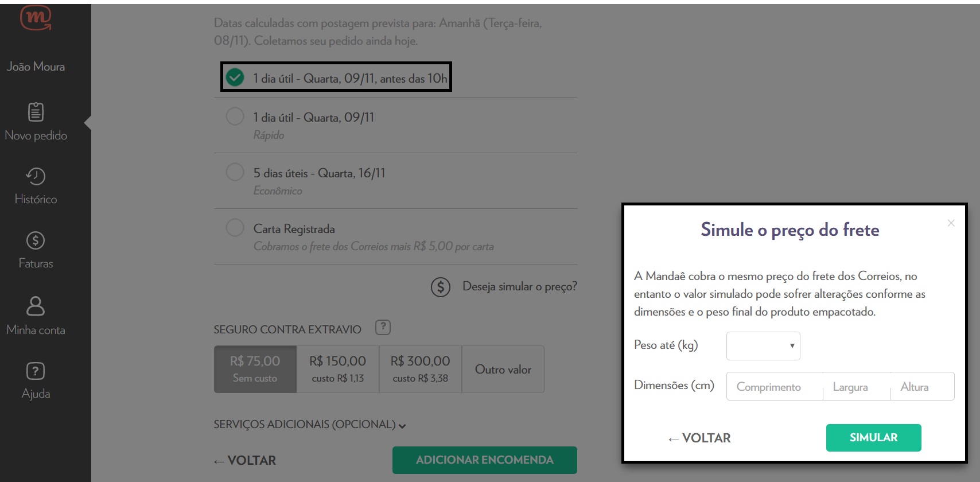Open Minha conta person icon
The width and height of the screenshot is (980, 482).
click(x=36, y=306)
